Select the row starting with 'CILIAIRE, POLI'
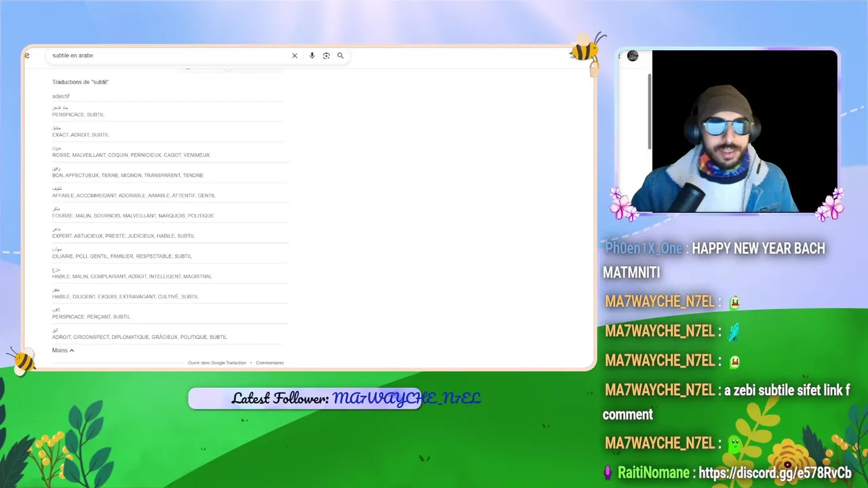Viewport: 868px width, 488px height. coord(170,253)
